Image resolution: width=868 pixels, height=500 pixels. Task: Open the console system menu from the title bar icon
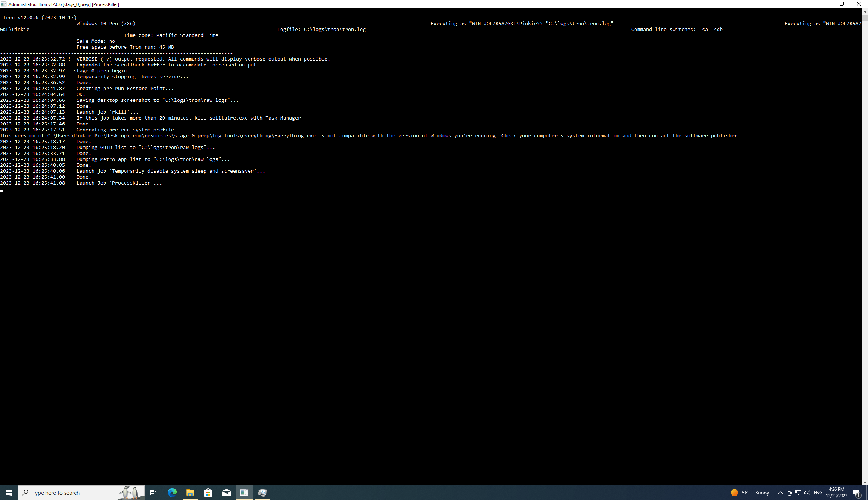[4, 4]
